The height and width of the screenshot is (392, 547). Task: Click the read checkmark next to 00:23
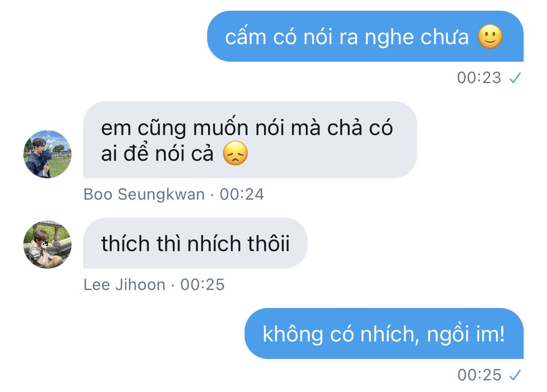(515, 78)
